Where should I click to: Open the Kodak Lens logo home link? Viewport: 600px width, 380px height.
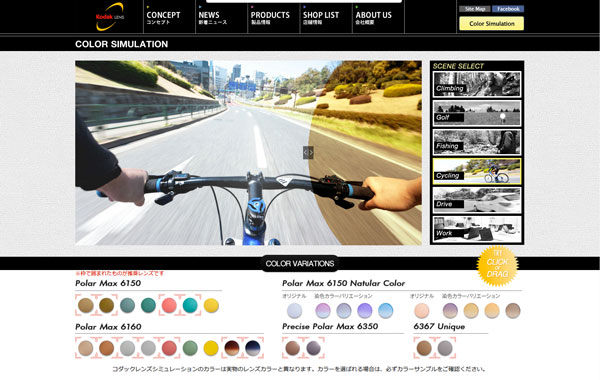point(110,17)
